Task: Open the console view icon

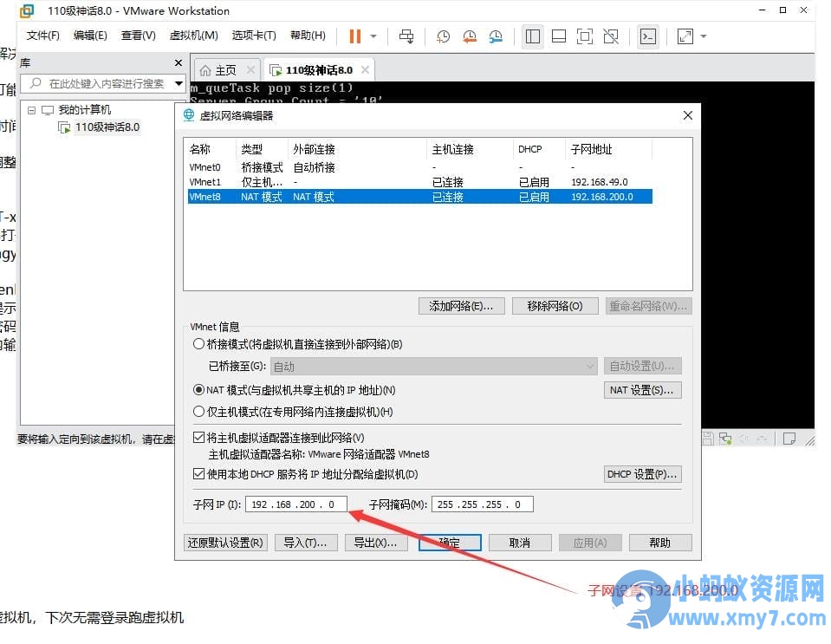Action: click(648, 36)
